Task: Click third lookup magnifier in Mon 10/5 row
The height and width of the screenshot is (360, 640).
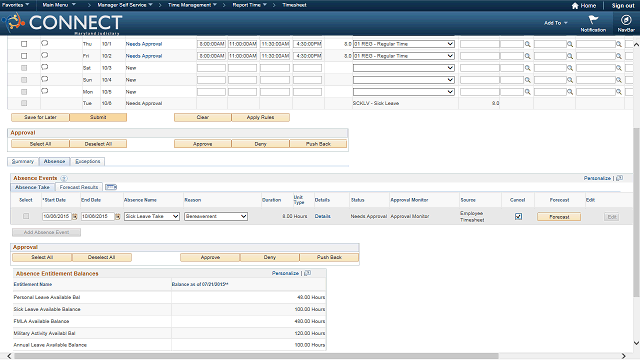Action: tap(619, 92)
